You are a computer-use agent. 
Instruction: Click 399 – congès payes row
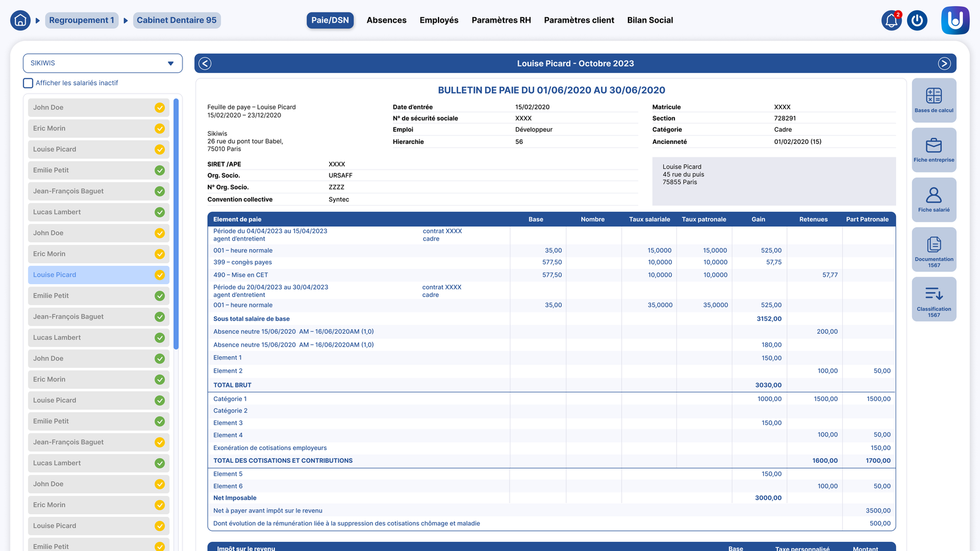551,263
